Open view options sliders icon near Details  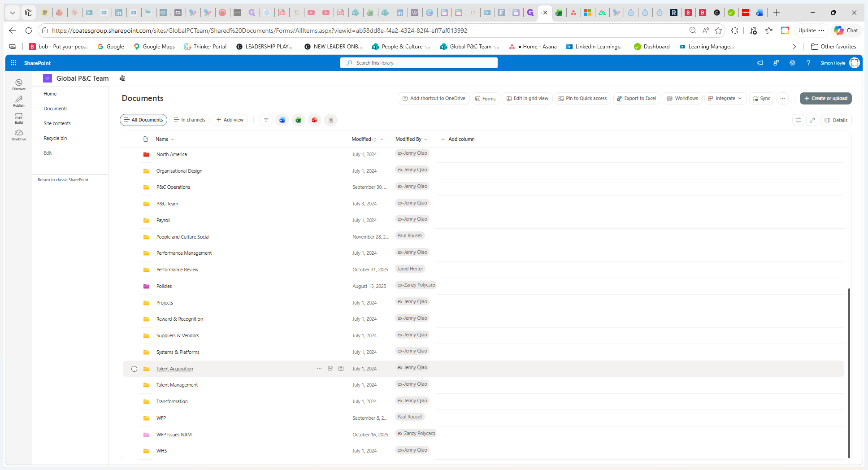click(798, 120)
